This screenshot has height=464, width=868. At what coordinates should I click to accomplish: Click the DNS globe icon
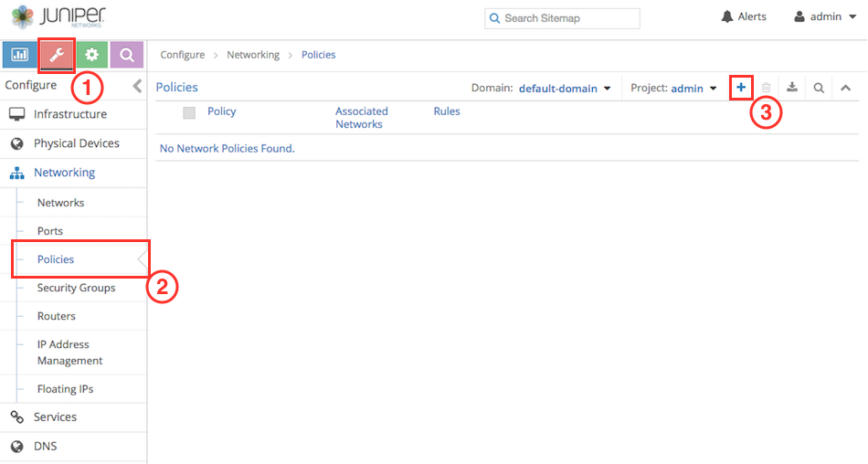[17, 447]
